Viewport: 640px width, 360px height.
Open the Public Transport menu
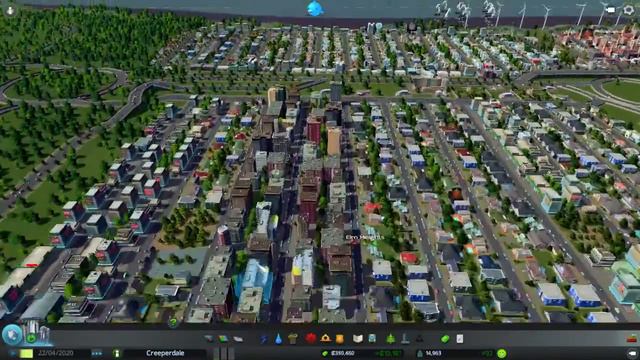372,339
